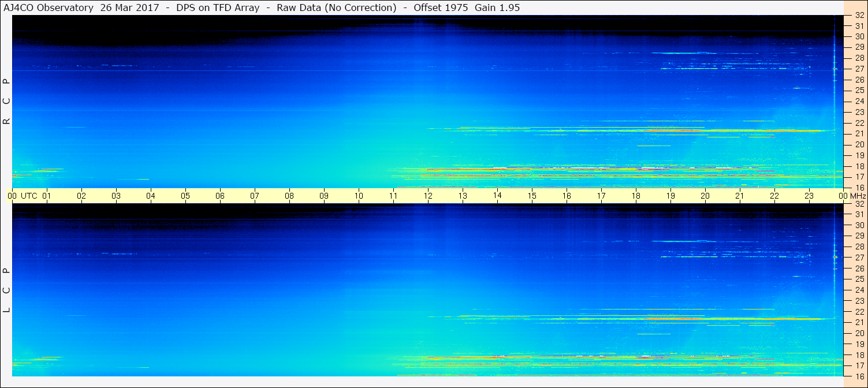Viewport: 868px width, 388px height.
Task: Click the LCP vertical panel label
Action: click(6, 290)
